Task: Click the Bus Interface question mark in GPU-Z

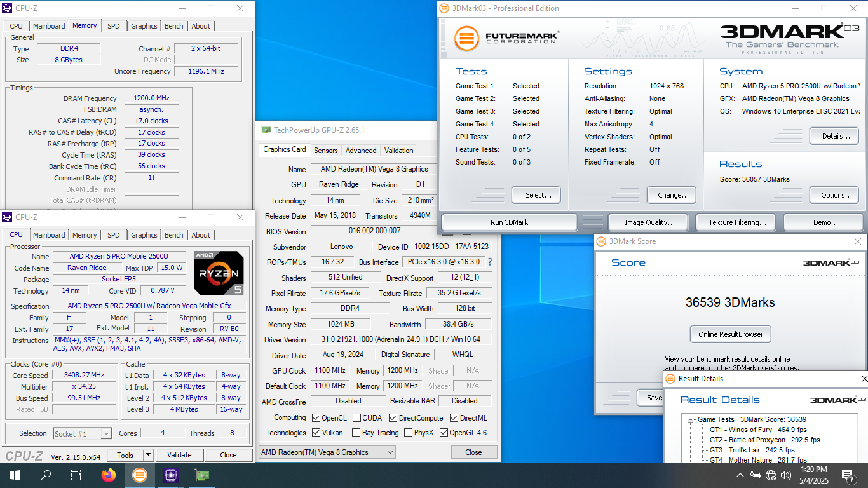Action: coord(490,262)
